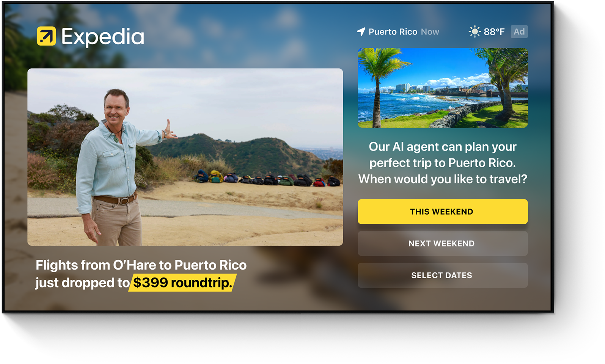This screenshot has height=364, width=605.
Task: Click the yellow Expedia arrow logo icon
Action: (46, 36)
